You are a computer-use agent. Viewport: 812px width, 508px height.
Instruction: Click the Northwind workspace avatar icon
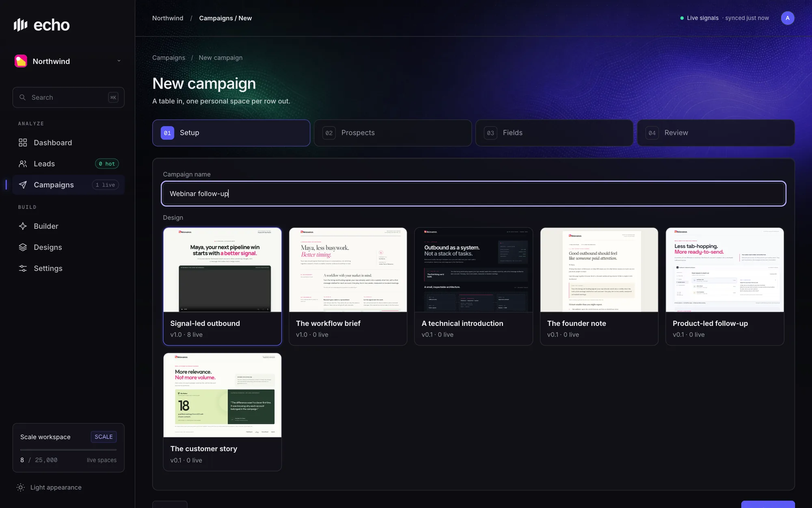tap(21, 61)
